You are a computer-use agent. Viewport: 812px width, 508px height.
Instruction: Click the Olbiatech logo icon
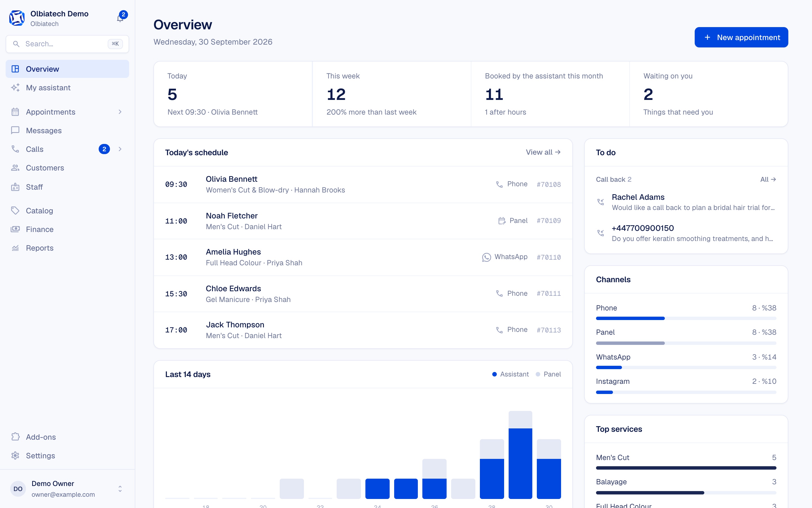(17, 18)
